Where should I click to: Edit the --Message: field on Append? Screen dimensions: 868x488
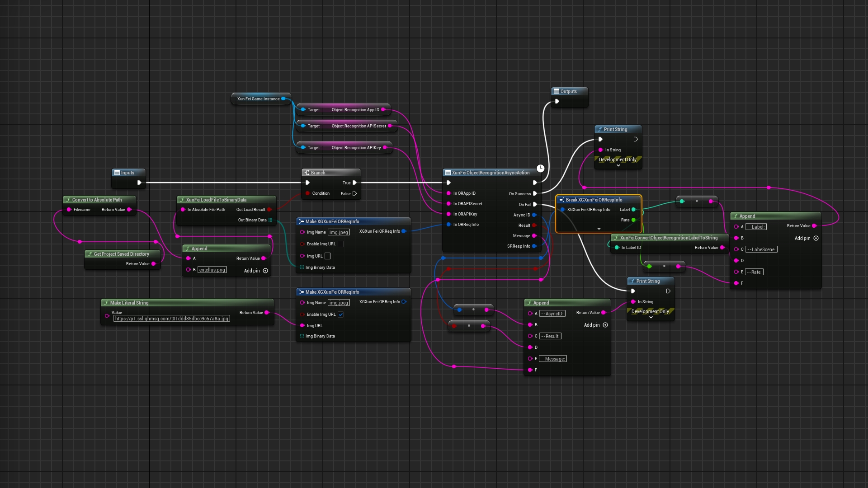coord(553,359)
